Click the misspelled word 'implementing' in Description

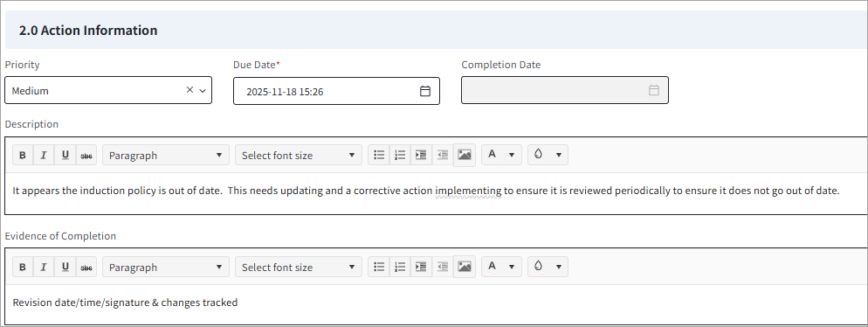[x=468, y=191]
